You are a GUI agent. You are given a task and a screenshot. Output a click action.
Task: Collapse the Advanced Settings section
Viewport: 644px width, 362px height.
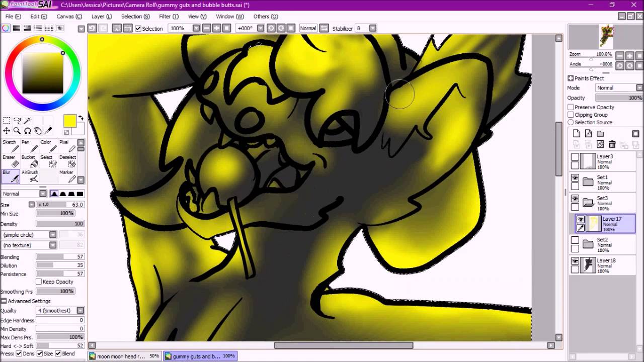pos(4,301)
